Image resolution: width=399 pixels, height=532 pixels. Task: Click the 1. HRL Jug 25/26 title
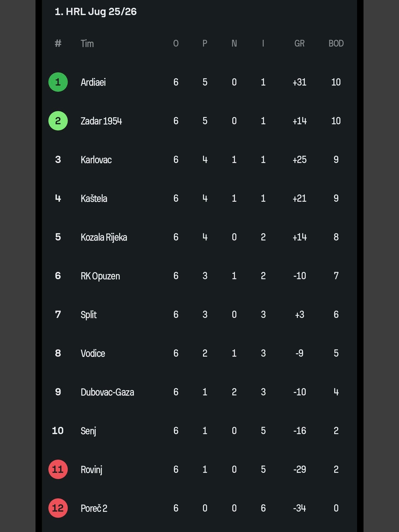point(96,12)
